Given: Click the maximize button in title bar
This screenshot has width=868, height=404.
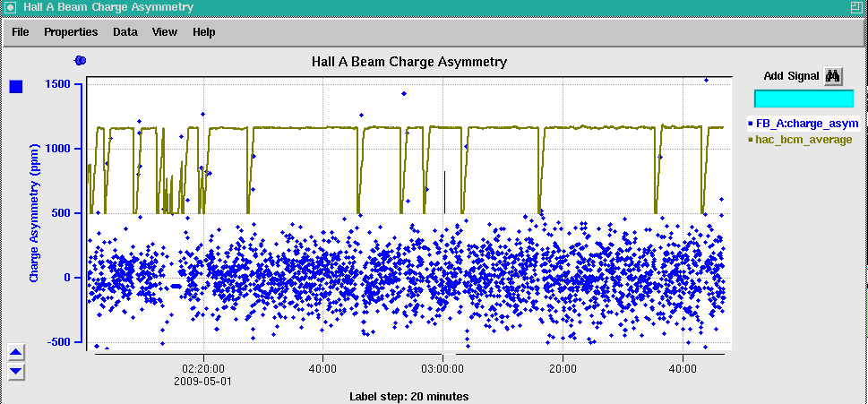Looking at the screenshot, I should click(x=857, y=7).
